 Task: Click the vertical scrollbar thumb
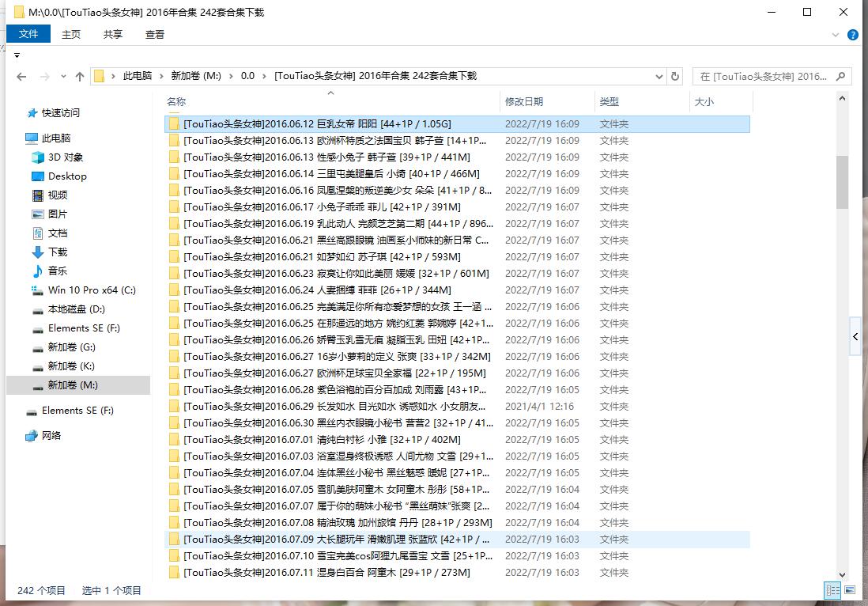[x=842, y=182]
